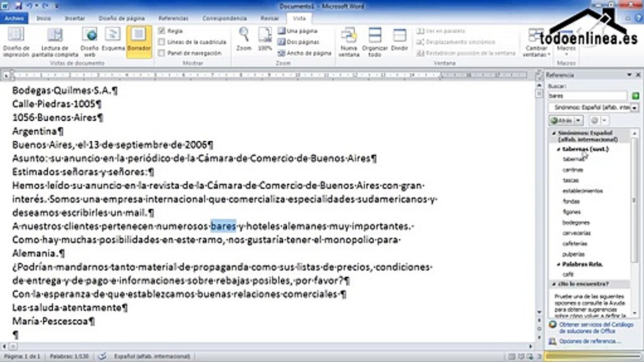Viewport: 644px width, 362px height.
Task: Choose Una página zoom option
Action: tap(299, 31)
